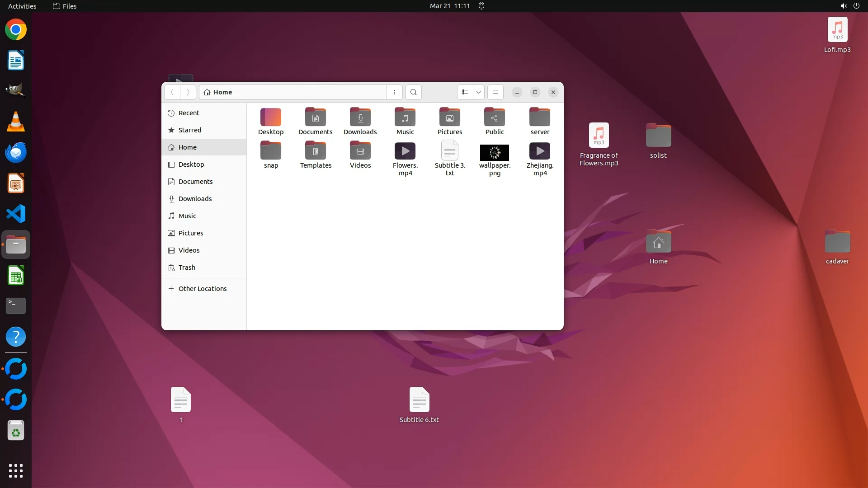Viewport: 868px width, 488px height.
Task: Select the Downloads folder icon
Action: (x=360, y=118)
